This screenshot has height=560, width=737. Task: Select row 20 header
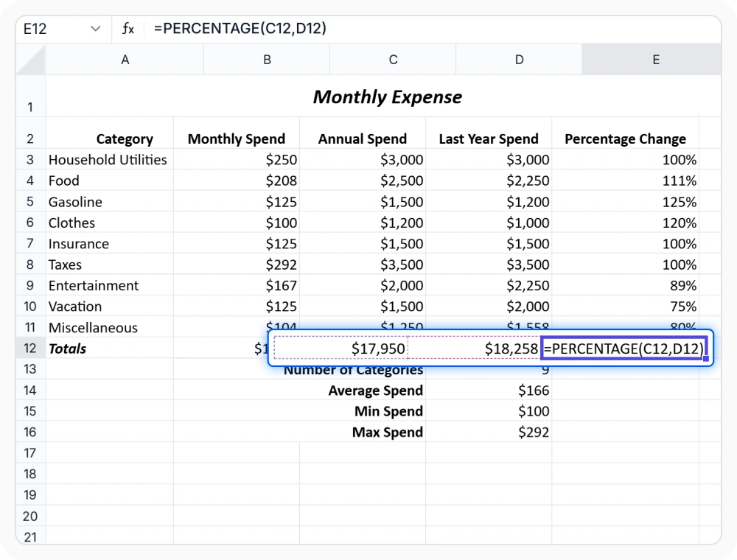click(30, 516)
